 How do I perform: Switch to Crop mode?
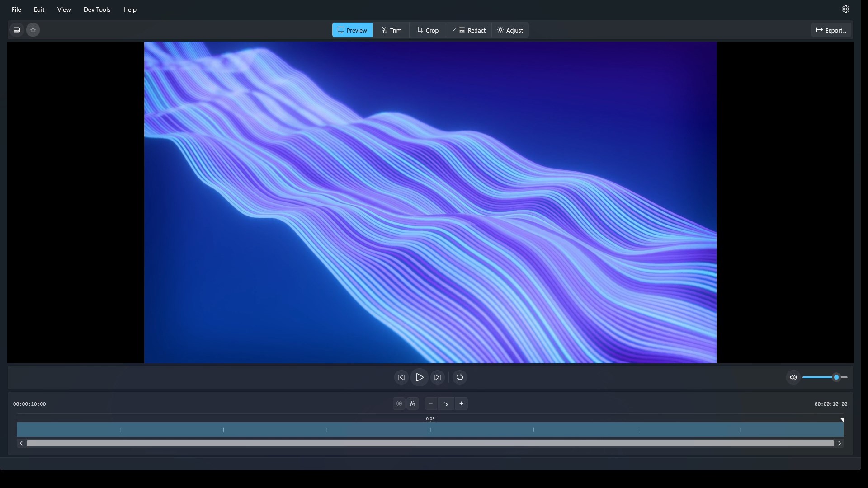click(x=428, y=30)
